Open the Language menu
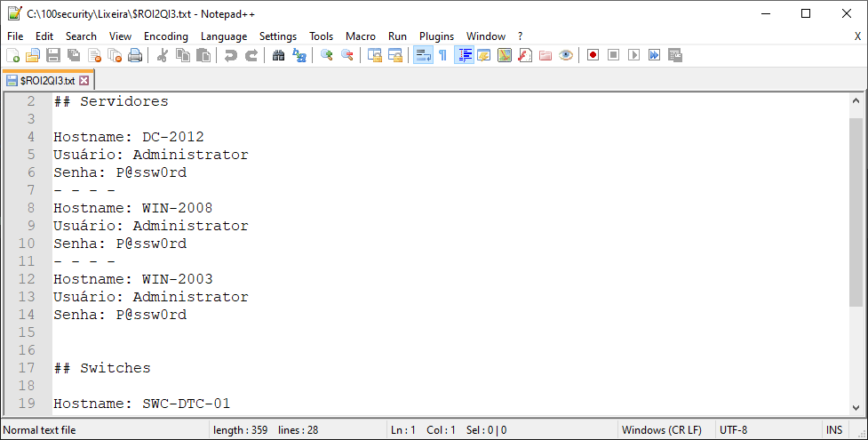The image size is (868, 440). (224, 36)
